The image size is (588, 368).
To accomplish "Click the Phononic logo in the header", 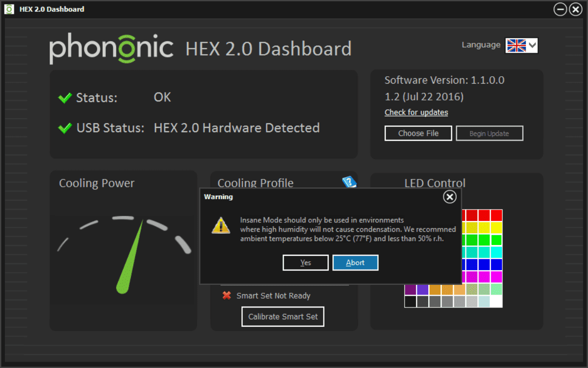I will [111, 48].
